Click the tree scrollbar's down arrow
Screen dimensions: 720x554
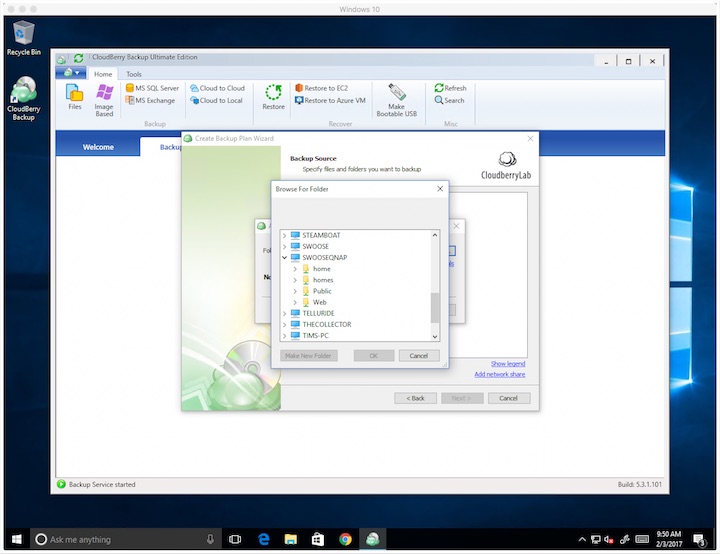pyautogui.click(x=435, y=336)
